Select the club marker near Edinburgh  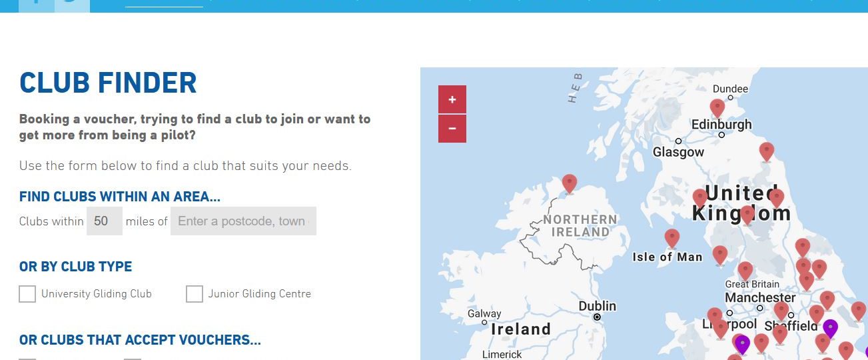(717, 109)
